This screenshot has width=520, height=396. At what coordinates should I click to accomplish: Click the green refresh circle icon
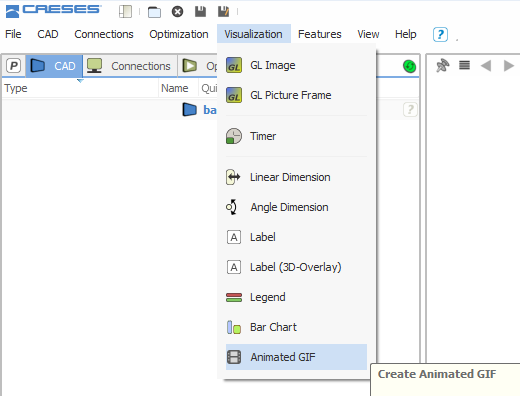pyautogui.click(x=409, y=66)
